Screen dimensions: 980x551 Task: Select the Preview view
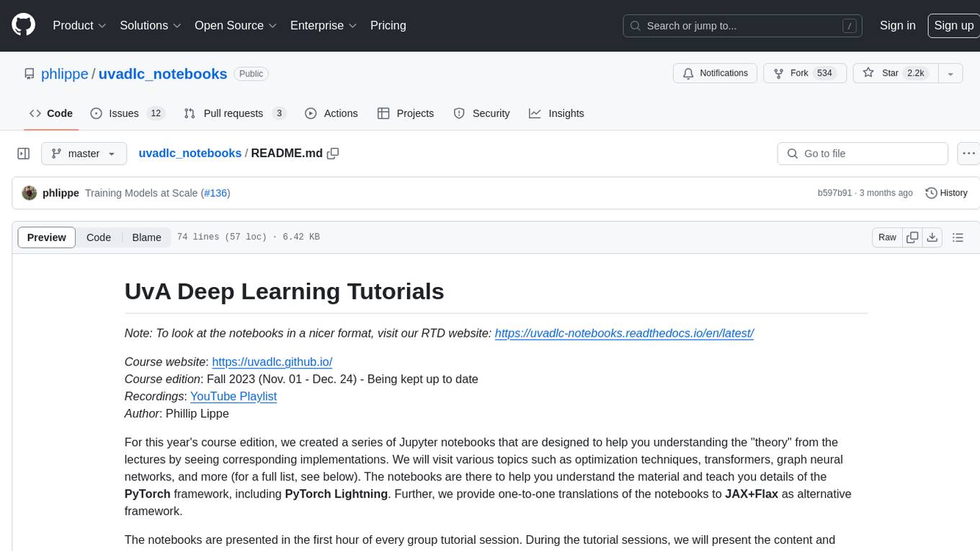click(x=47, y=237)
